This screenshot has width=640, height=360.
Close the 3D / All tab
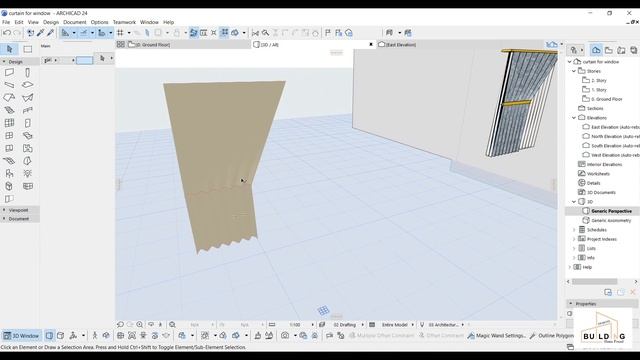point(371,44)
